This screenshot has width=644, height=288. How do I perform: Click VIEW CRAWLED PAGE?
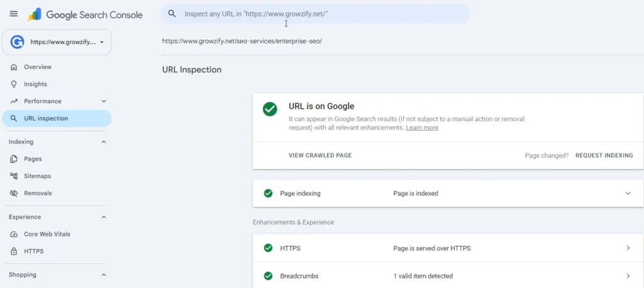click(320, 155)
